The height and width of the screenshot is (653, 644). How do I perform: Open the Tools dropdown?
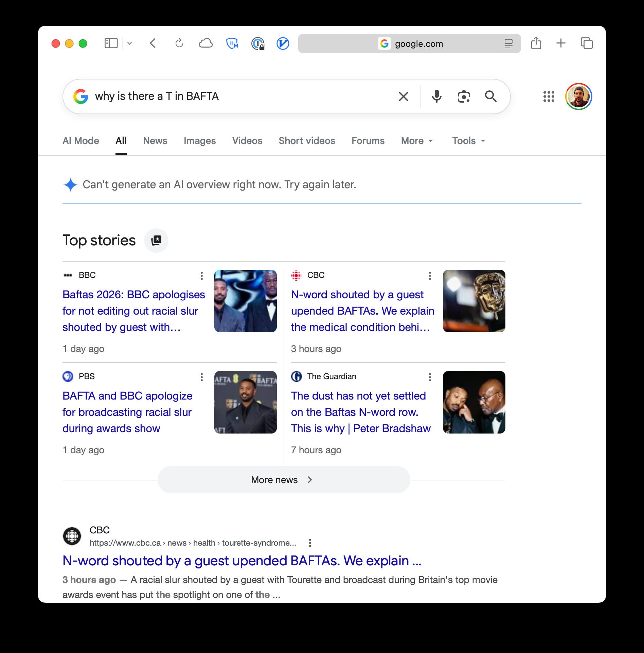pyautogui.click(x=468, y=141)
